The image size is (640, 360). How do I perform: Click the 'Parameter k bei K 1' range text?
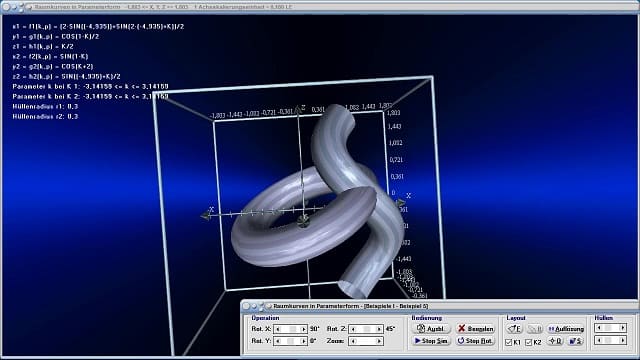[90, 87]
